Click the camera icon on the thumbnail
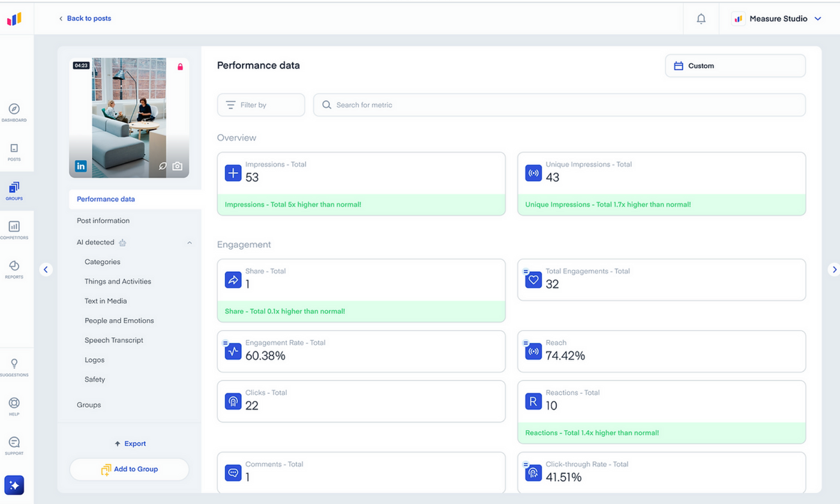The image size is (840, 504). coord(177,166)
